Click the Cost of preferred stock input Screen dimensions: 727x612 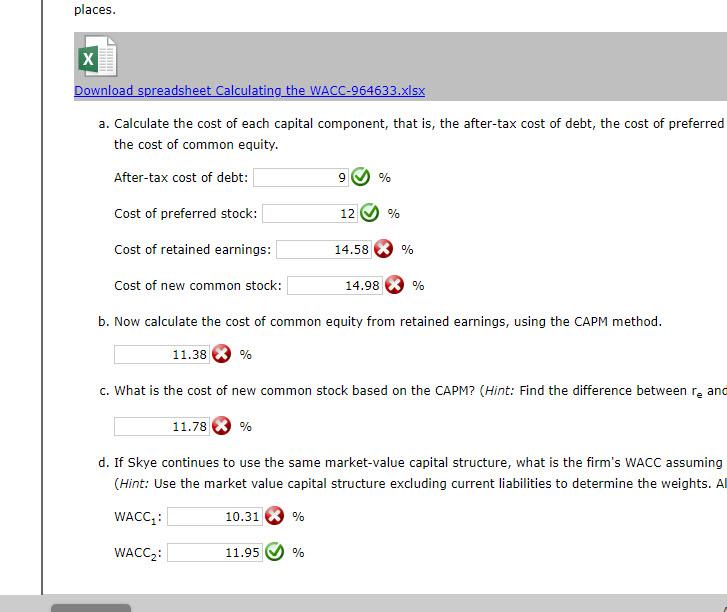310,214
